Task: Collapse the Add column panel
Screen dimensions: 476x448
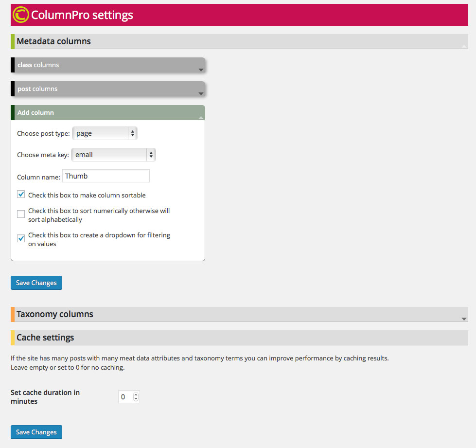Action: tap(108, 112)
